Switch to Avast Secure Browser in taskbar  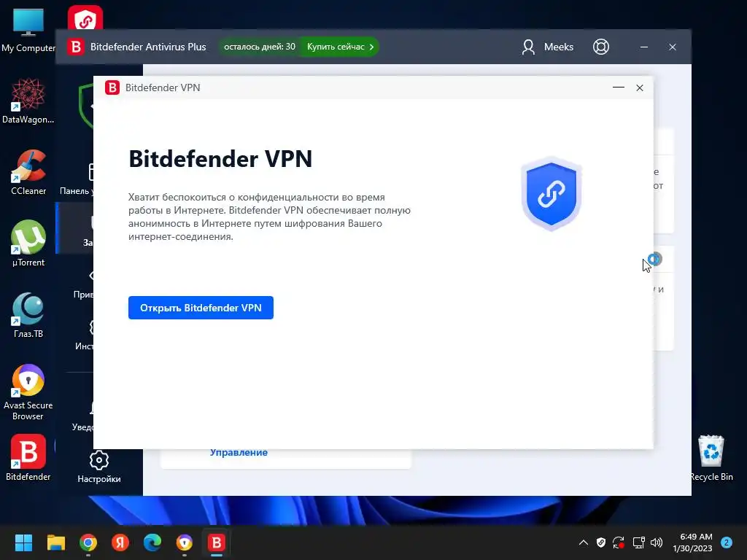185,542
